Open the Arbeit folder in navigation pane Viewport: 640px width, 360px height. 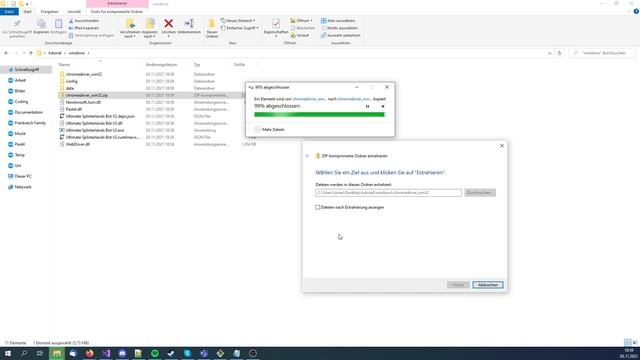(20, 80)
